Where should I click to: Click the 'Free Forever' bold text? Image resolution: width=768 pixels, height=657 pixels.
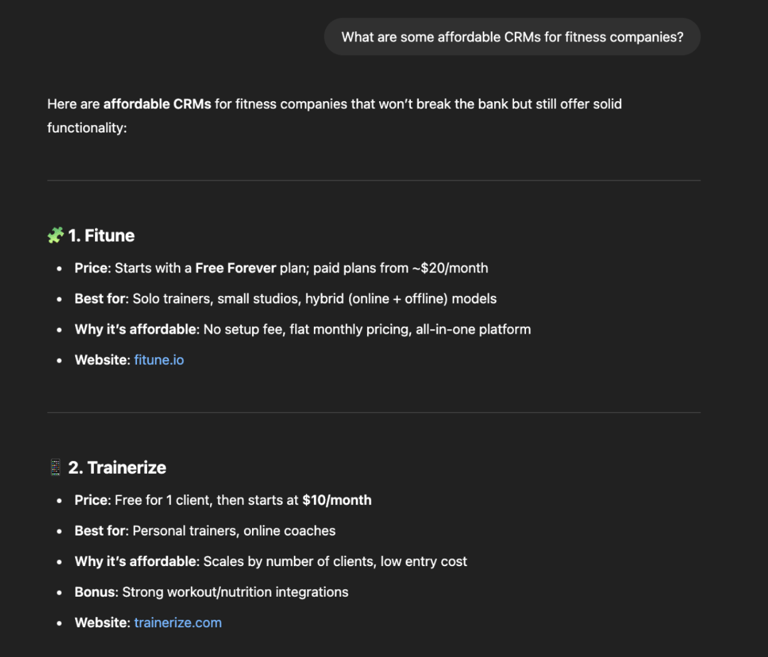236,268
